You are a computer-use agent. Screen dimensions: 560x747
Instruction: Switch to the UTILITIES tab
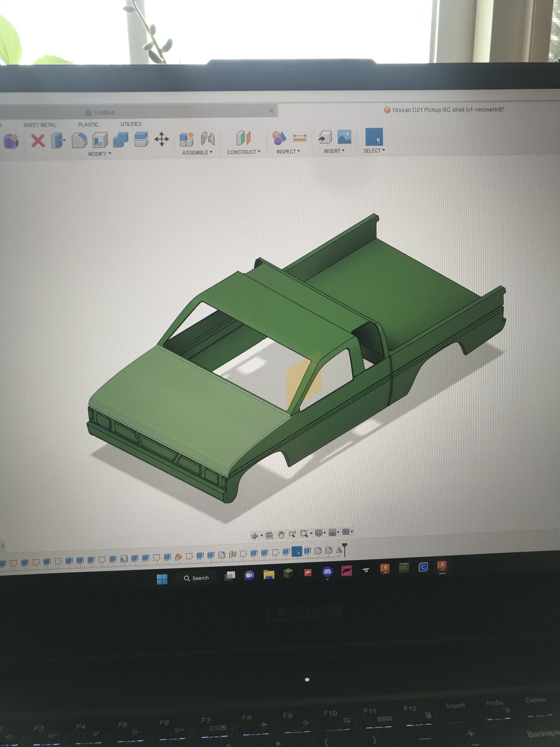pyautogui.click(x=131, y=124)
